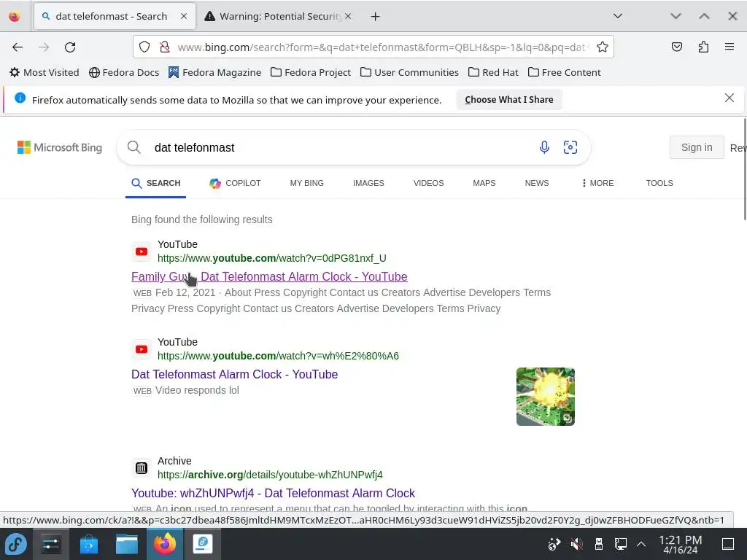This screenshot has width=747, height=560.
Task: Click the Choose What I Share button
Action: pos(508,99)
